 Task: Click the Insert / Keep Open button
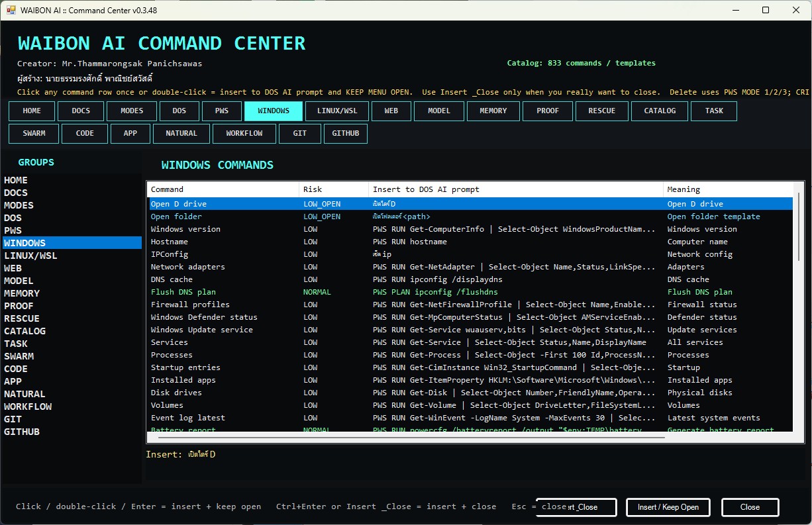[x=668, y=507]
